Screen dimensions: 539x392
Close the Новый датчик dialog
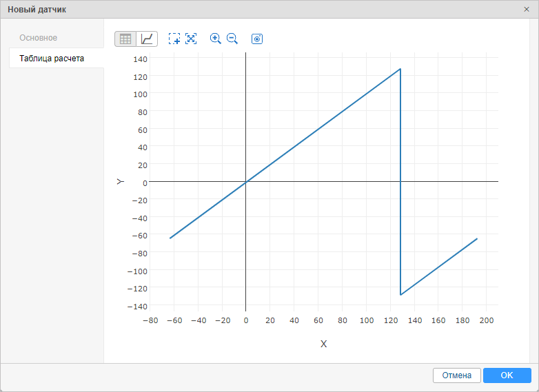(527, 9)
